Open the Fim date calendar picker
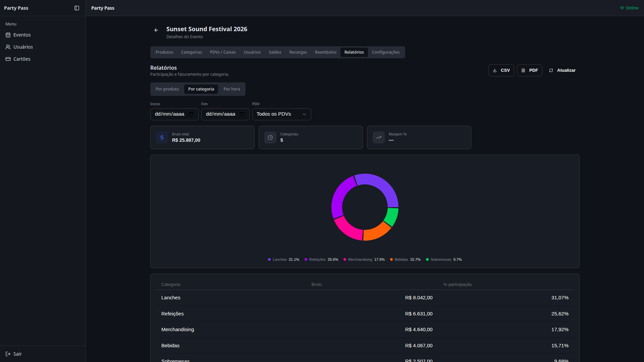Screen dimensions: 644x362 (242, 114)
